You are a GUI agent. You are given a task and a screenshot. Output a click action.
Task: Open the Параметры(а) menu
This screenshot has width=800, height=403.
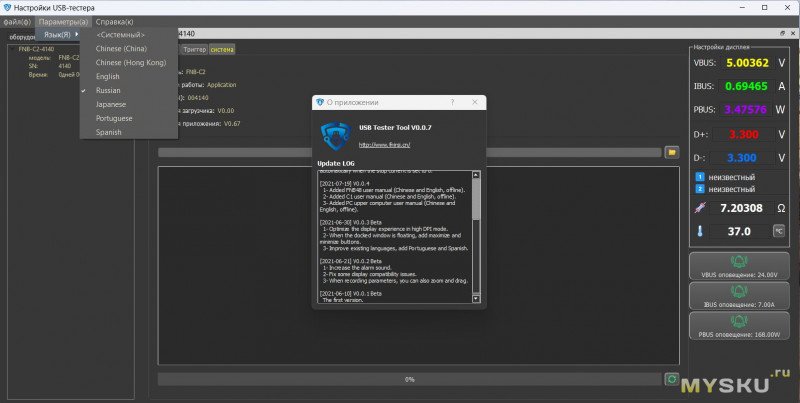tap(62, 21)
